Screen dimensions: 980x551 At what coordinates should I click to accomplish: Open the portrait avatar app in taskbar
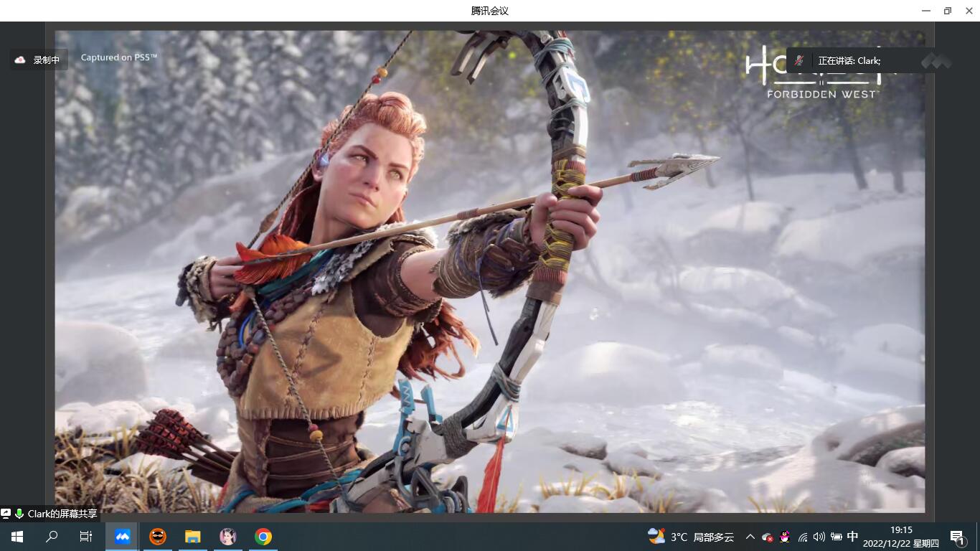[227, 537]
